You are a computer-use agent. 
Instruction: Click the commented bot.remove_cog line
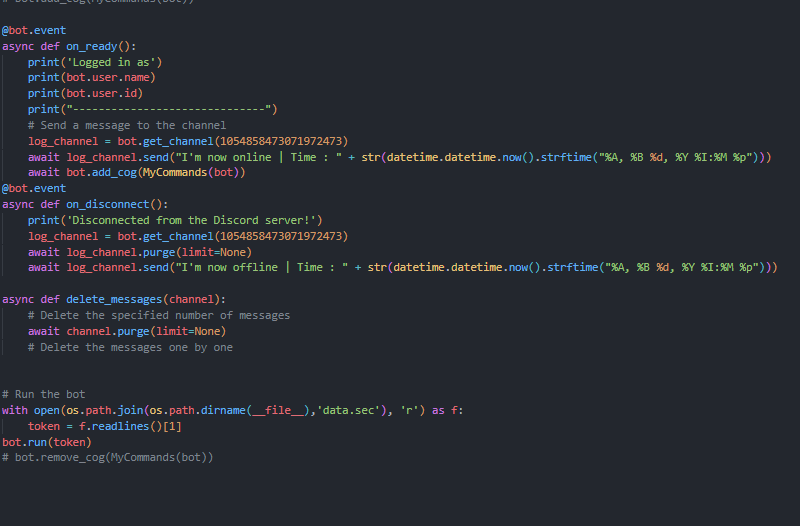[107, 458]
